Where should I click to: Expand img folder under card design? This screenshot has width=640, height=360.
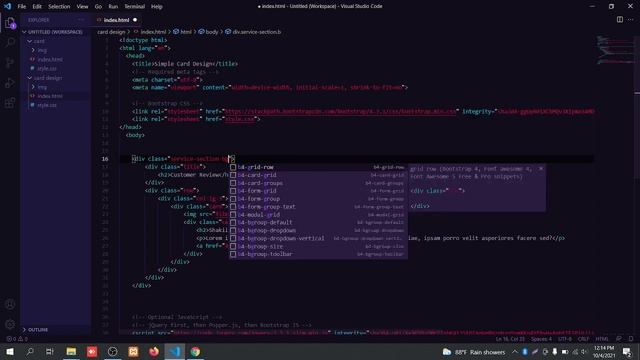42,87
